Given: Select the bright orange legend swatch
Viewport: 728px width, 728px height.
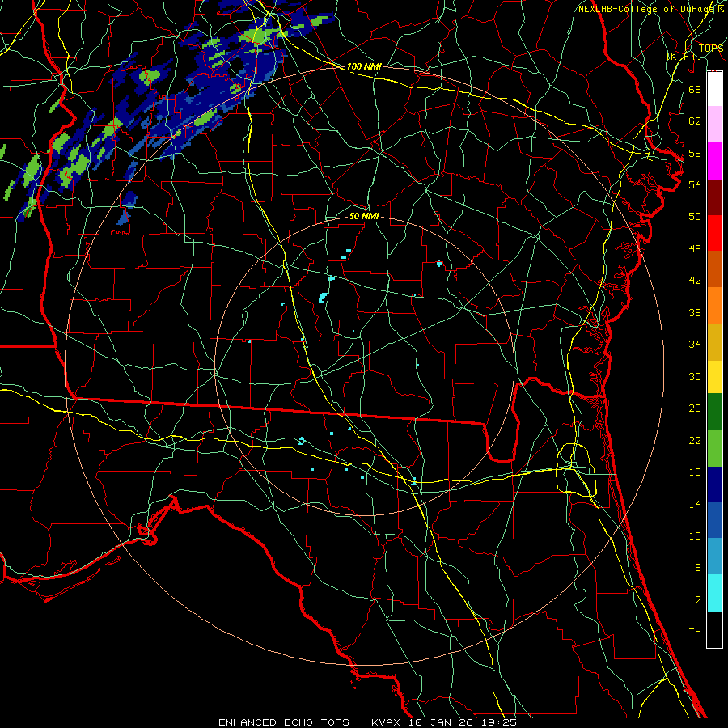Looking at the screenshot, I should 714,306.
